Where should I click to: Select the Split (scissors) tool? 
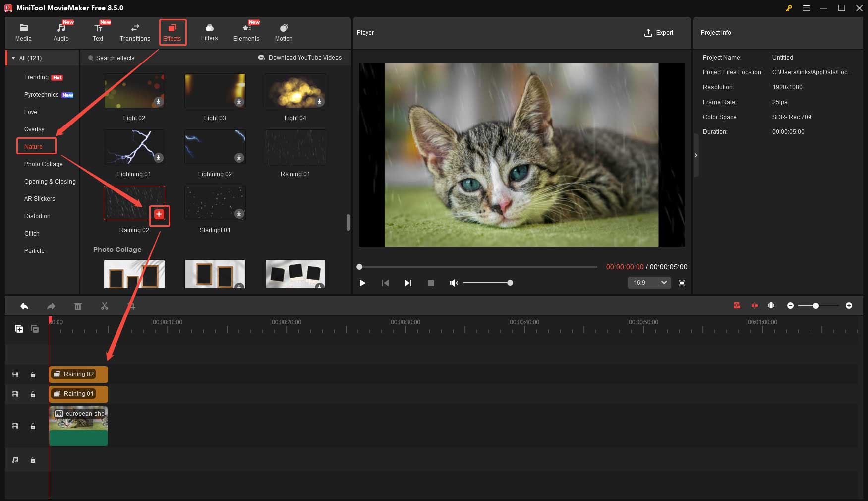click(105, 306)
